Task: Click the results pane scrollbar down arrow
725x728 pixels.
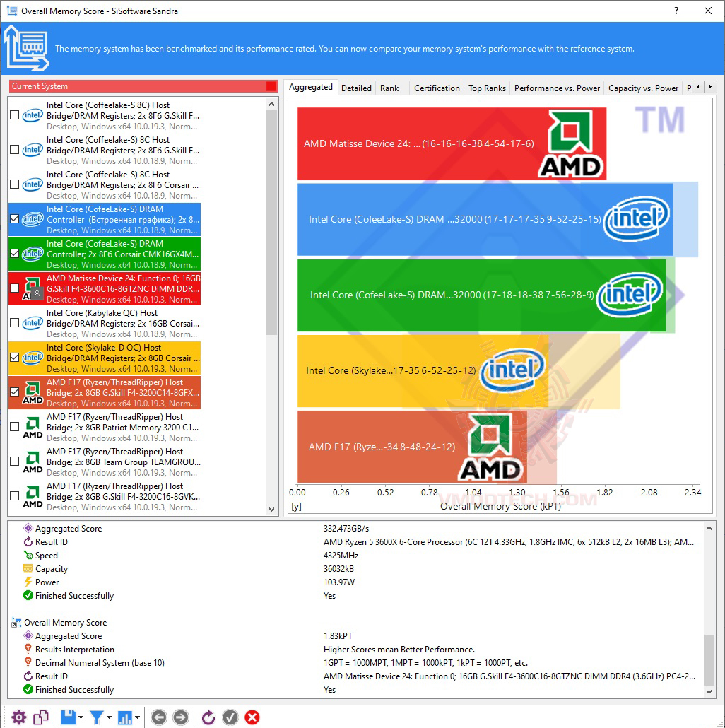Action: [709, 691]
